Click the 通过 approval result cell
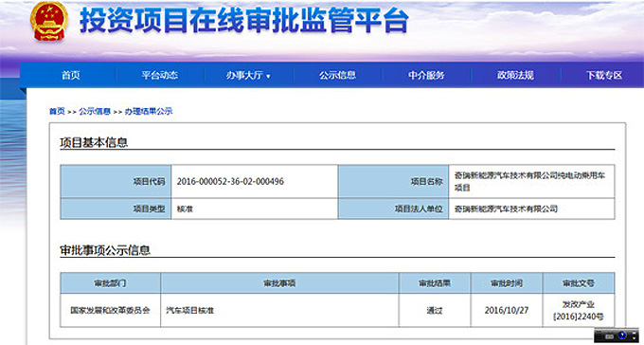Image resolution: width=644 pixels, height=345 pixels. tap(435, 311)
